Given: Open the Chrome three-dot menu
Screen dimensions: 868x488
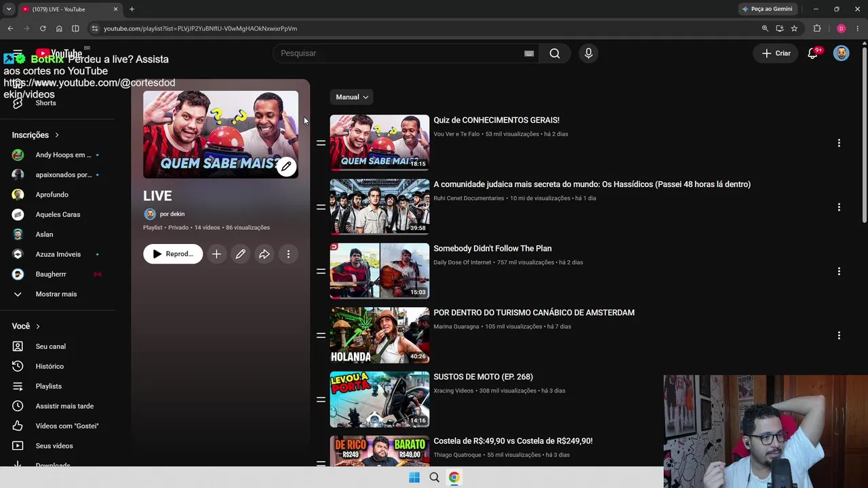Looking at the screenshot, I should point(858,28).
